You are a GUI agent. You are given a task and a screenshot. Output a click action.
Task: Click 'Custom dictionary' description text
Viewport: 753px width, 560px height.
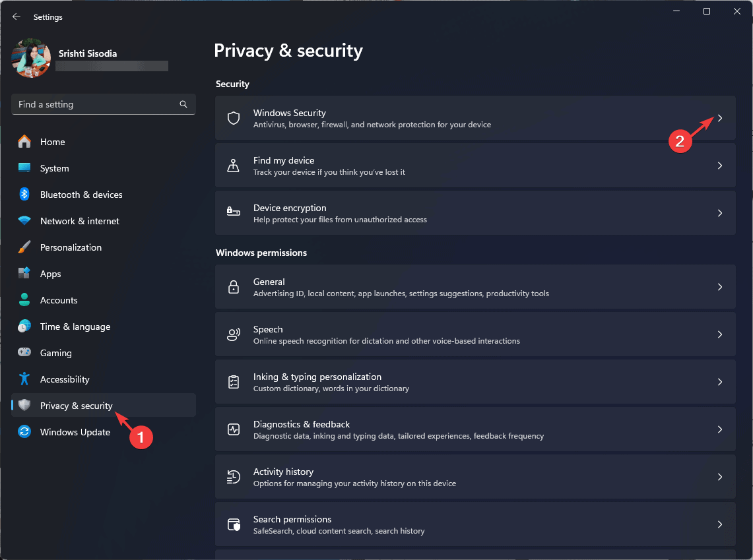pos(331,389)
